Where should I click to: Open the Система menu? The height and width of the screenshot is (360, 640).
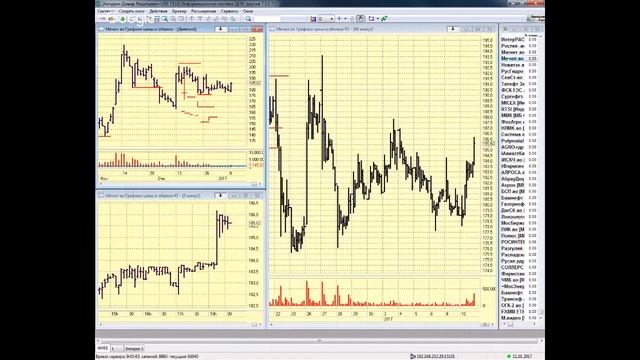click(105, 11)
